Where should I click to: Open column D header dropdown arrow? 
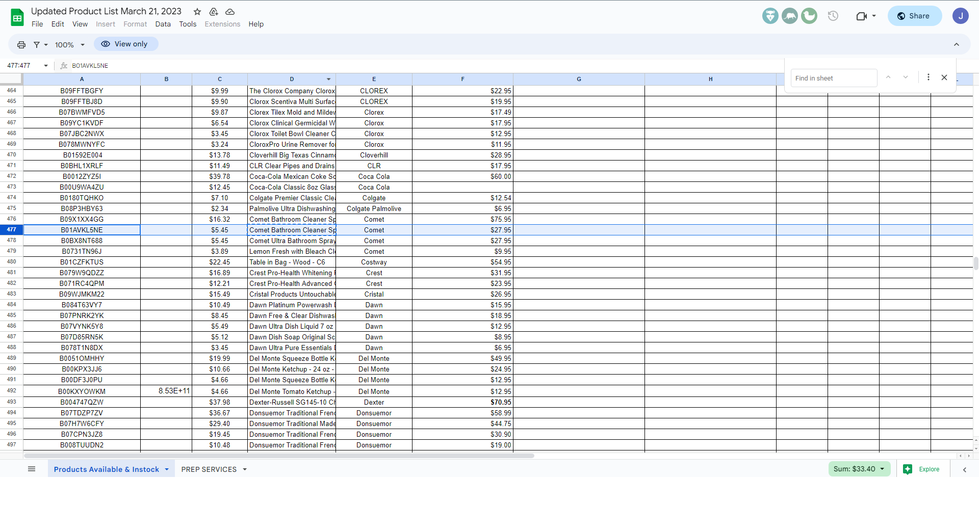(329, 79)
